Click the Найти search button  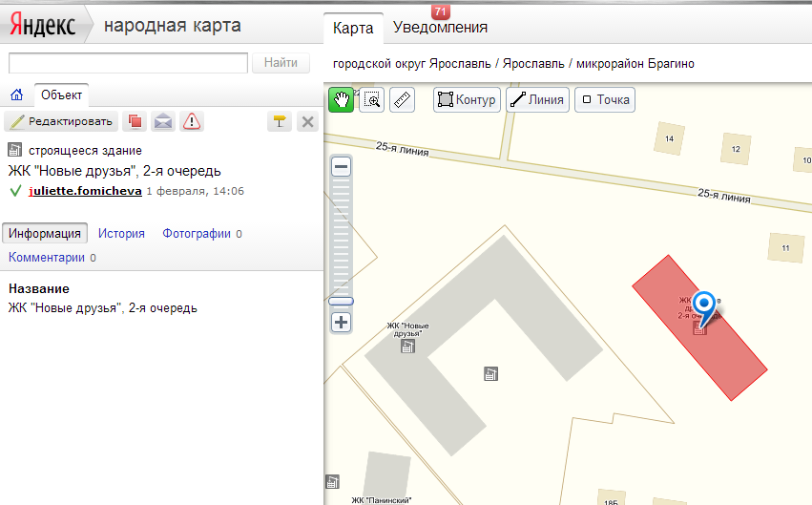tap(281, 63)
